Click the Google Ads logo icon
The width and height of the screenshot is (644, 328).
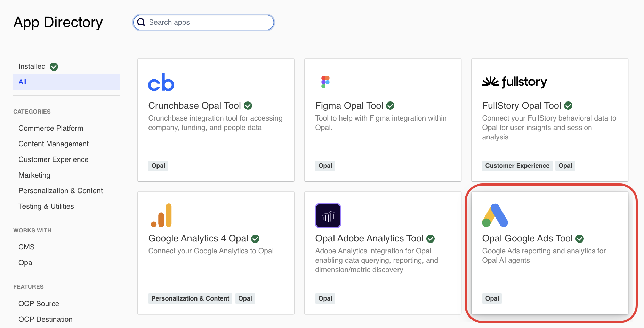pos(495,215)
